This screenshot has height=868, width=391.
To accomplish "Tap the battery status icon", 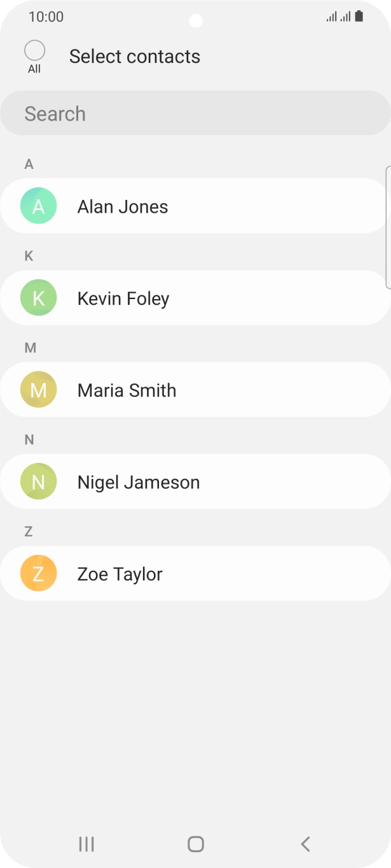I will click(x=359, y=17).
